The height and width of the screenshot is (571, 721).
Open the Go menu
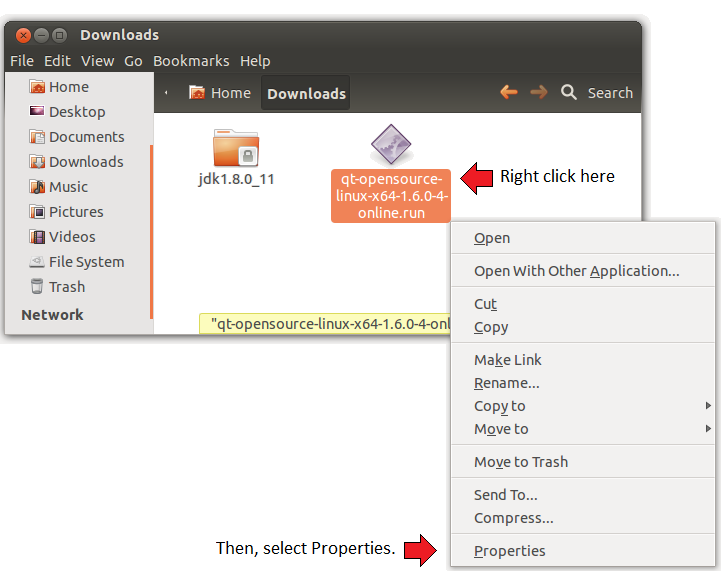coord(133,61)
